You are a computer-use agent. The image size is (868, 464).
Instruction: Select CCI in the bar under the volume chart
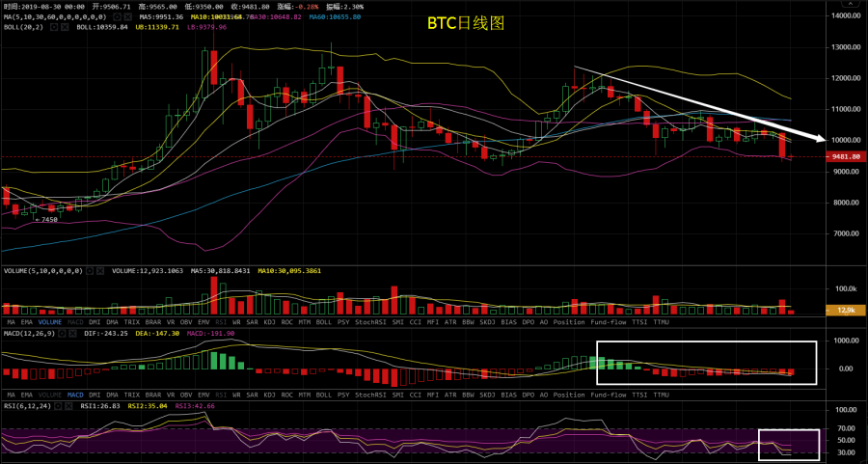pos(415,321)
